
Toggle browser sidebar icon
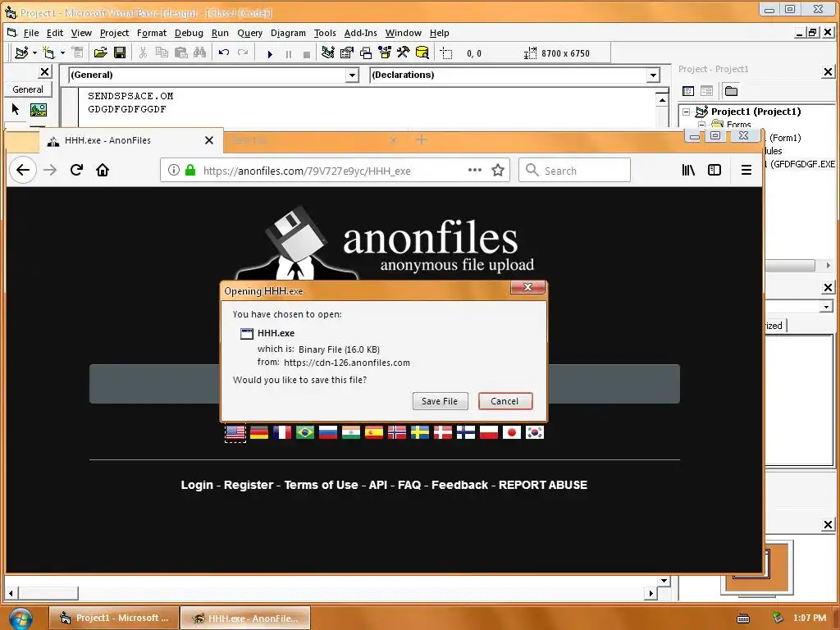[x=714, y=170]
